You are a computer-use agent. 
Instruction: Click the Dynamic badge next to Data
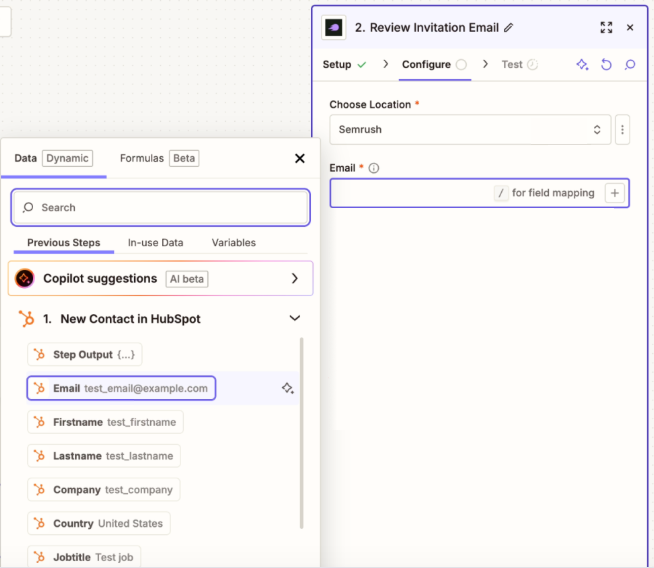(x=67, y=158)
